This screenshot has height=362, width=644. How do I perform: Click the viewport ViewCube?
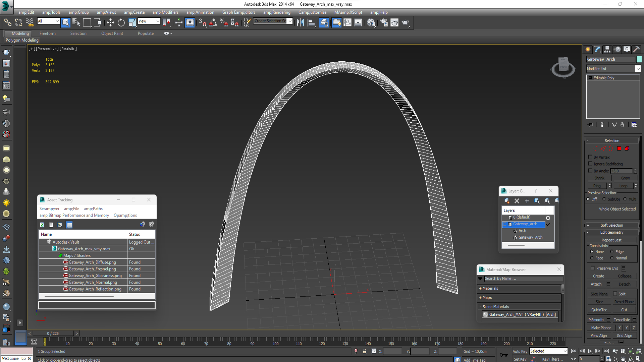pos(563,67)
